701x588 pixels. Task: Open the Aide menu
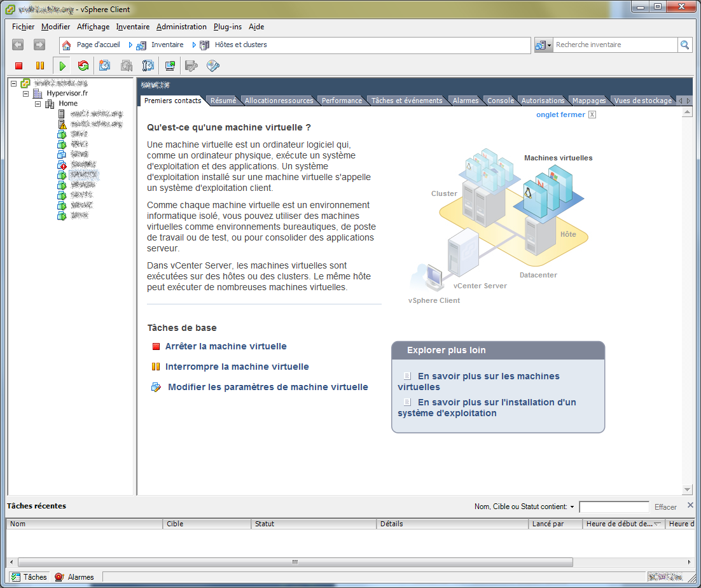256,27
